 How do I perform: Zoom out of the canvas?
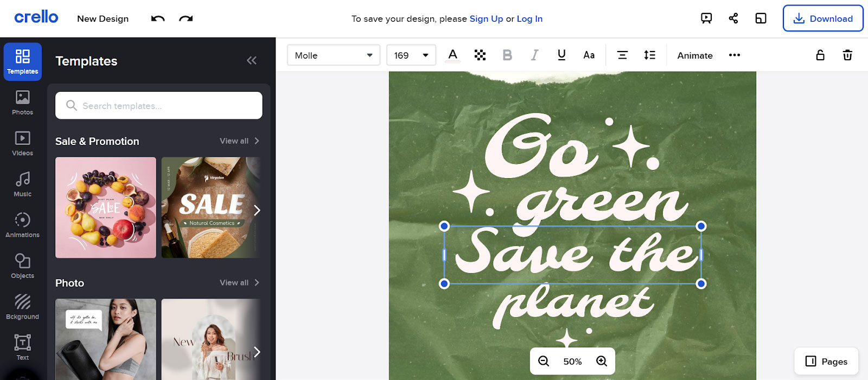544,361
